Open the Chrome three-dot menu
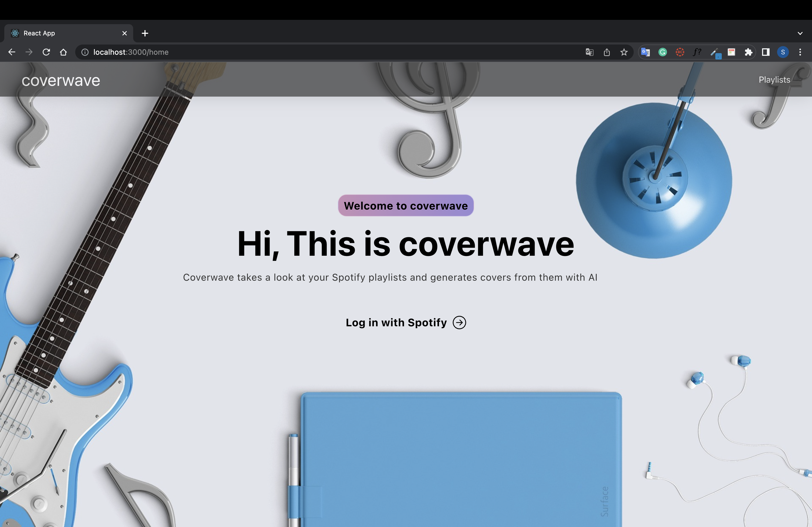Image resolution: width=812 pixels, height=527 pixels. click(800, 52)
